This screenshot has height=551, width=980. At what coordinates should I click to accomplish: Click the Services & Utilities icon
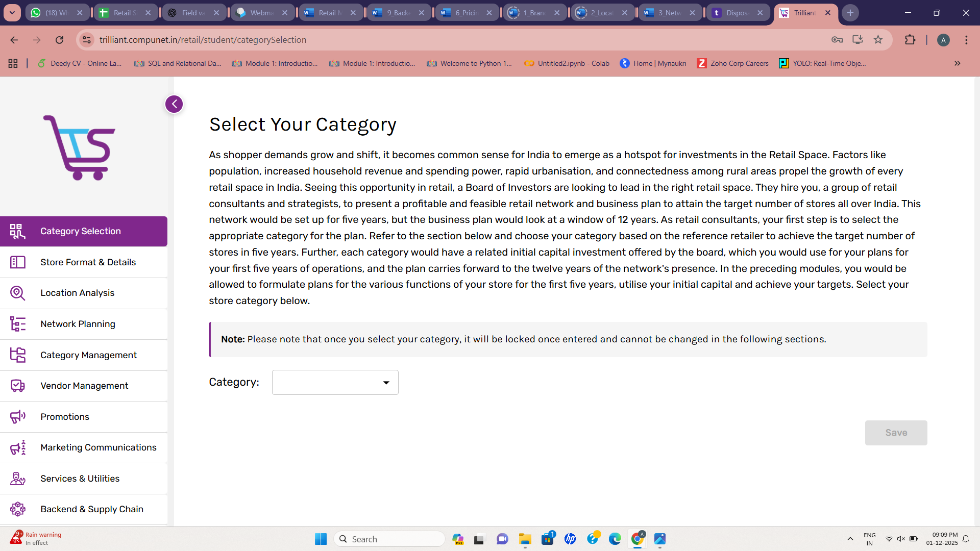(17, 479)
